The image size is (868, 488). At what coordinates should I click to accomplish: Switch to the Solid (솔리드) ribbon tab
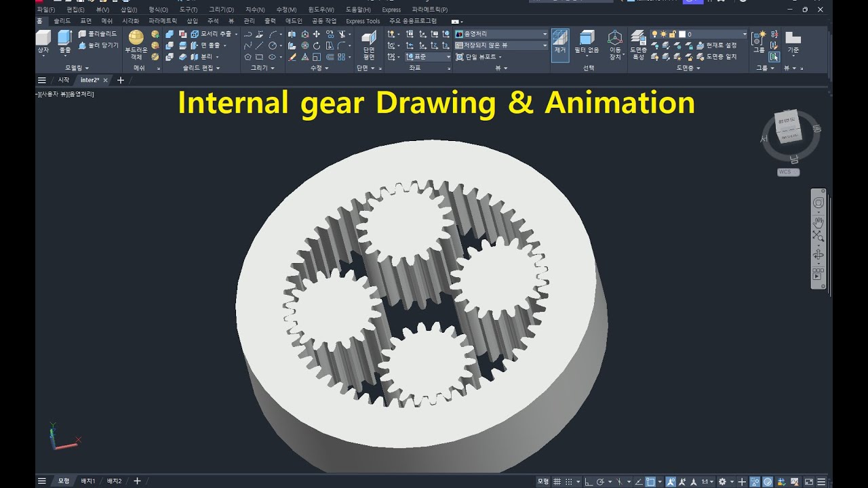tap(62, 21)
